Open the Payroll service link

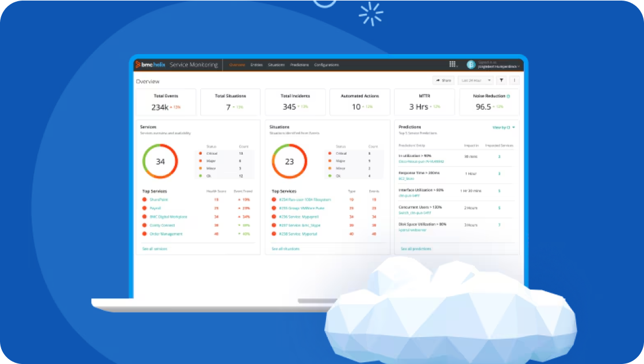[x=155, y=208]
